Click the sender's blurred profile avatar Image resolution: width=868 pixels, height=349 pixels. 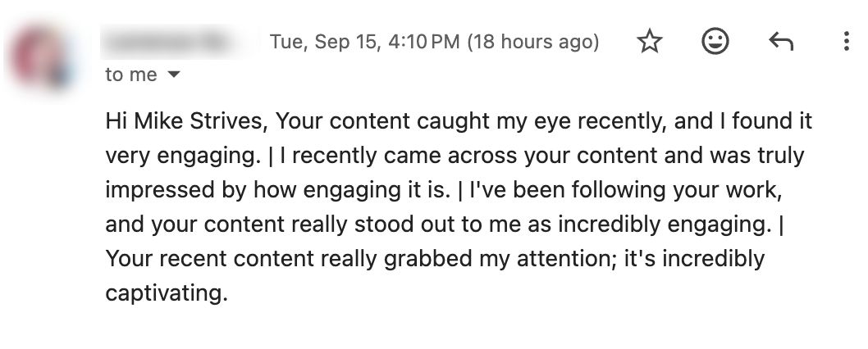[42, 57]
